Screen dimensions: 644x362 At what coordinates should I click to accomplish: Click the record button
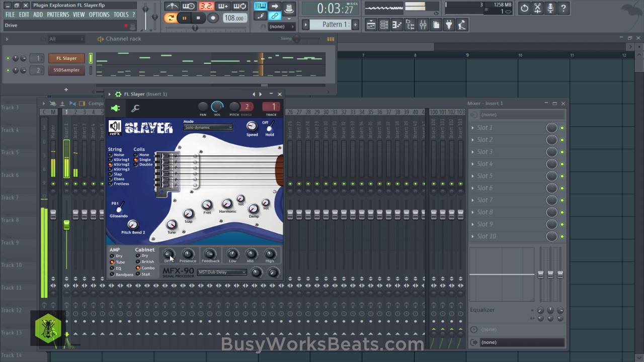pyautogui.click(x=213, y=18)
